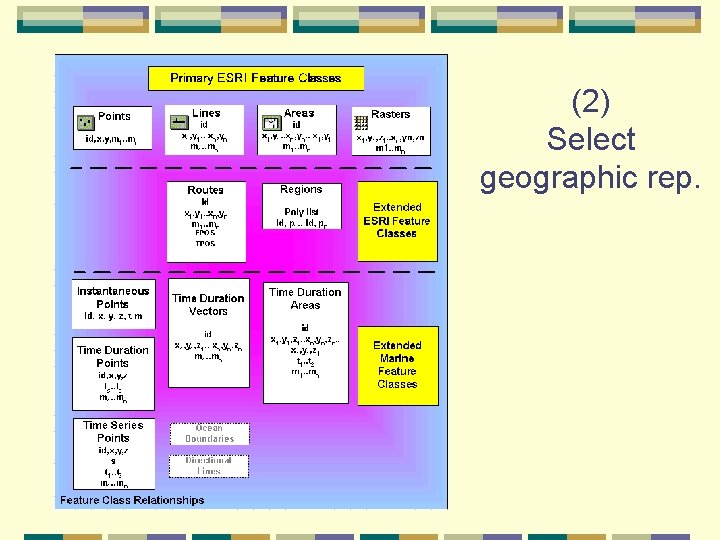Click the dotted Ocean Boundaries box
720x540 pixels.
[209, 433]
